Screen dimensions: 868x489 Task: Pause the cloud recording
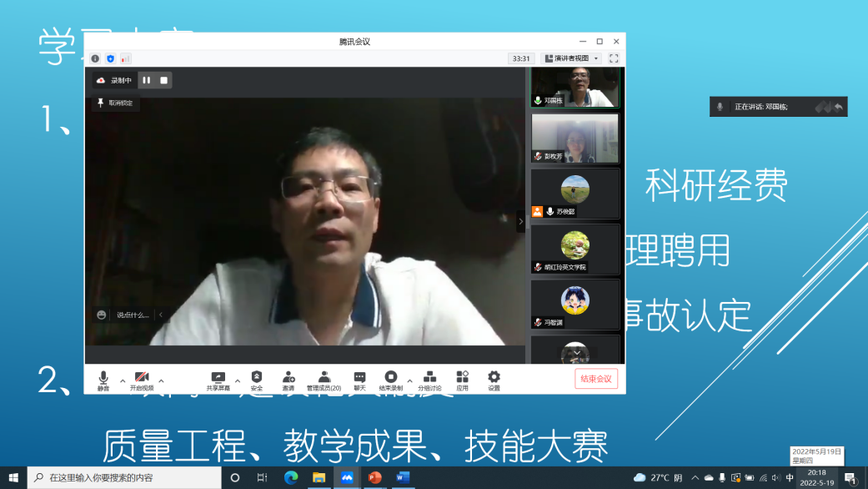(146, 80)
